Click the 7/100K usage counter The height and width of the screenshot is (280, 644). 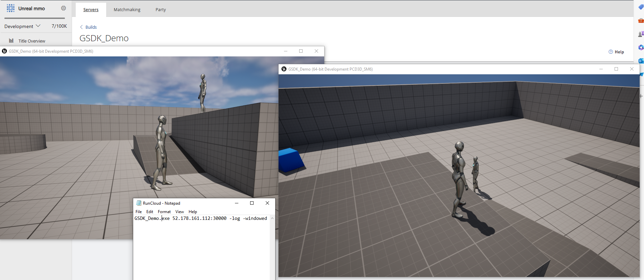59,26
